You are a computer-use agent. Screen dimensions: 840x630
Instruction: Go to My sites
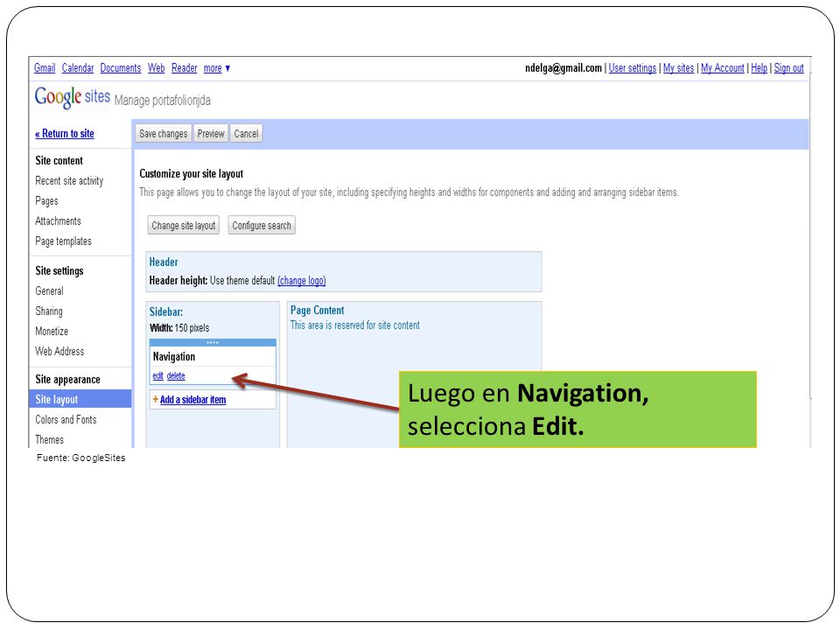point(678,68)
